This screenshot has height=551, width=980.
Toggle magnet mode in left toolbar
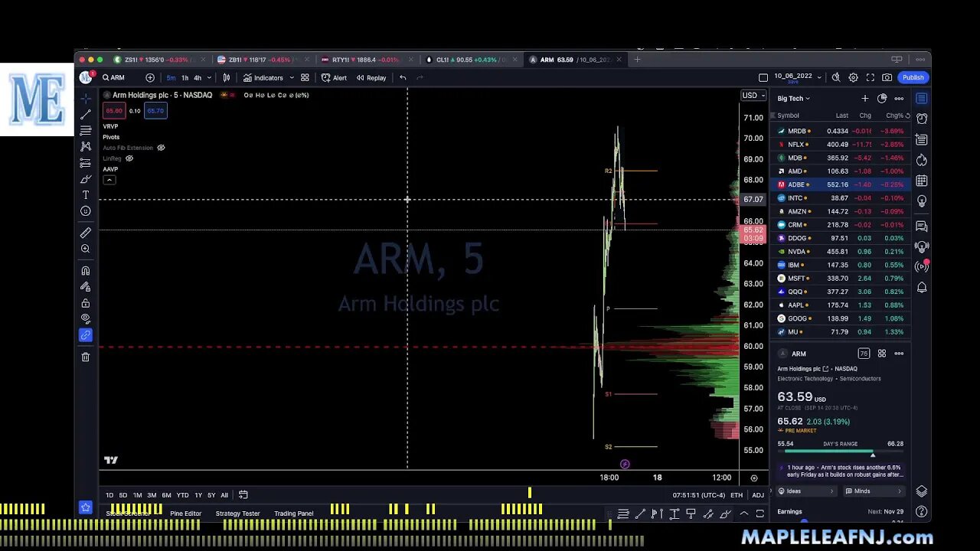(86, 270)
